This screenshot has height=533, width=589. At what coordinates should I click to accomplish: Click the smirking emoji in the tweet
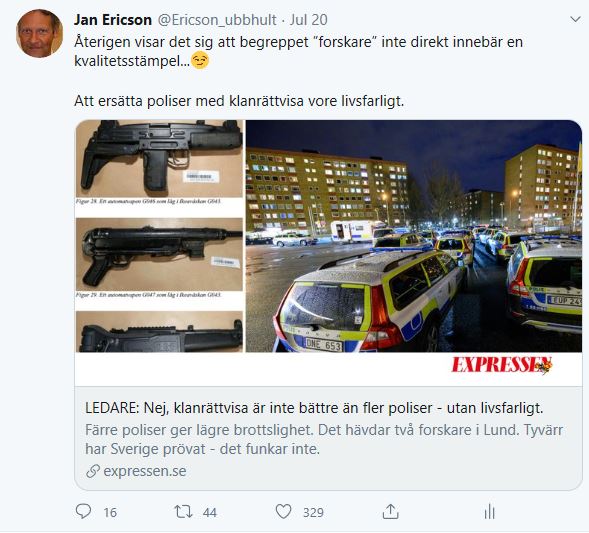pyautogui.click(x=200, y=60)
